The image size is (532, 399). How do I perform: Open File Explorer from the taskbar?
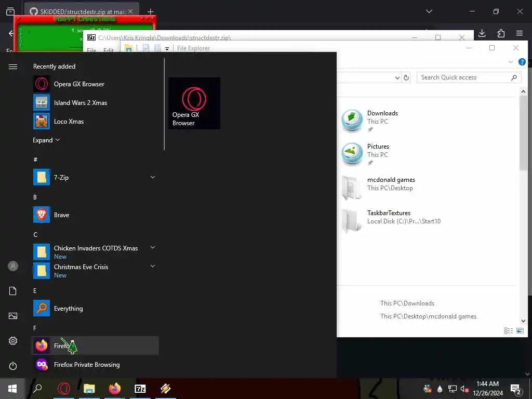pyautogui.click(x=89, y=389)
